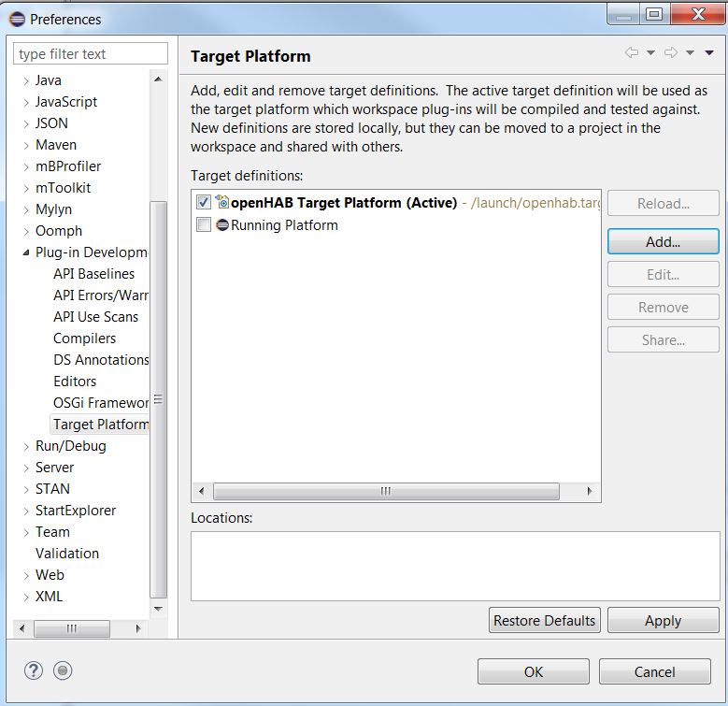
Task: Expand the XML tree node
Action: (26, 598)
